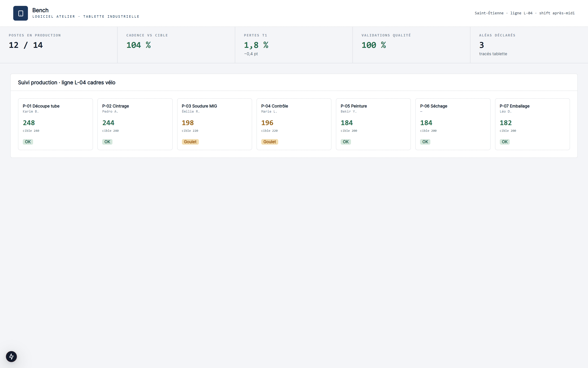Open the P-07 Emballage card title
This screenshot has height=368, width=588.
514,106
